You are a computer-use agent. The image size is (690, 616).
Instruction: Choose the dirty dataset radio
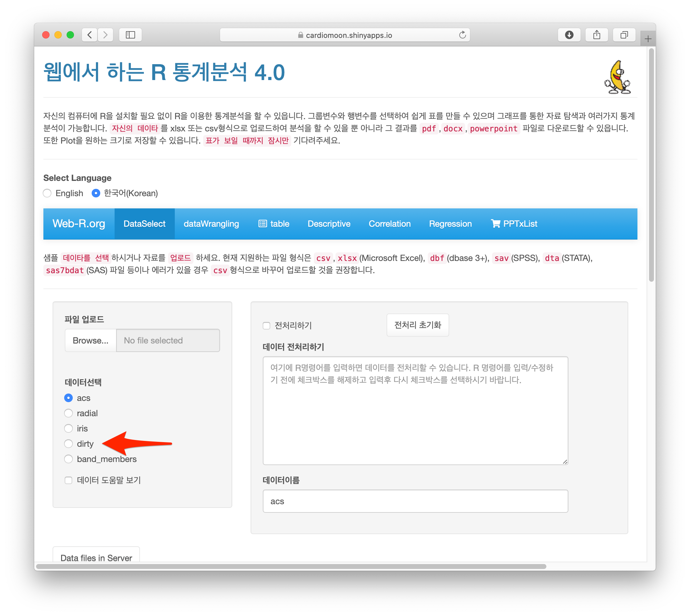point(69,443)
